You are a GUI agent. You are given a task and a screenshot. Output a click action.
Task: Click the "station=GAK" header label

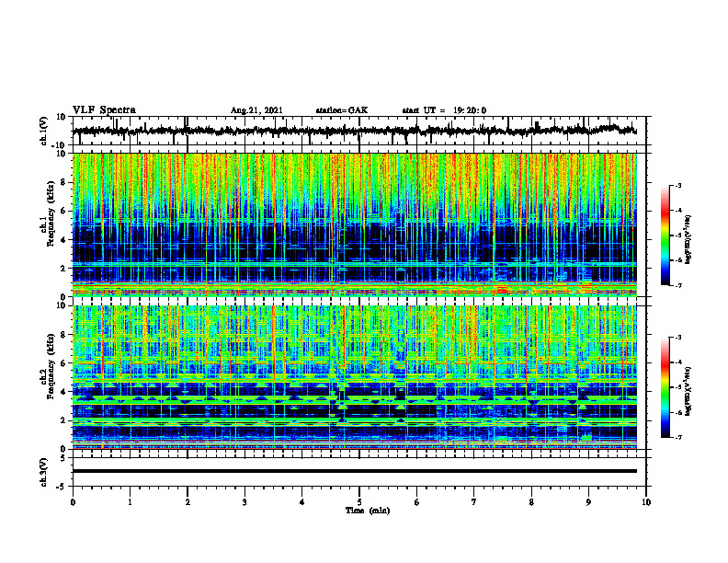342,110
